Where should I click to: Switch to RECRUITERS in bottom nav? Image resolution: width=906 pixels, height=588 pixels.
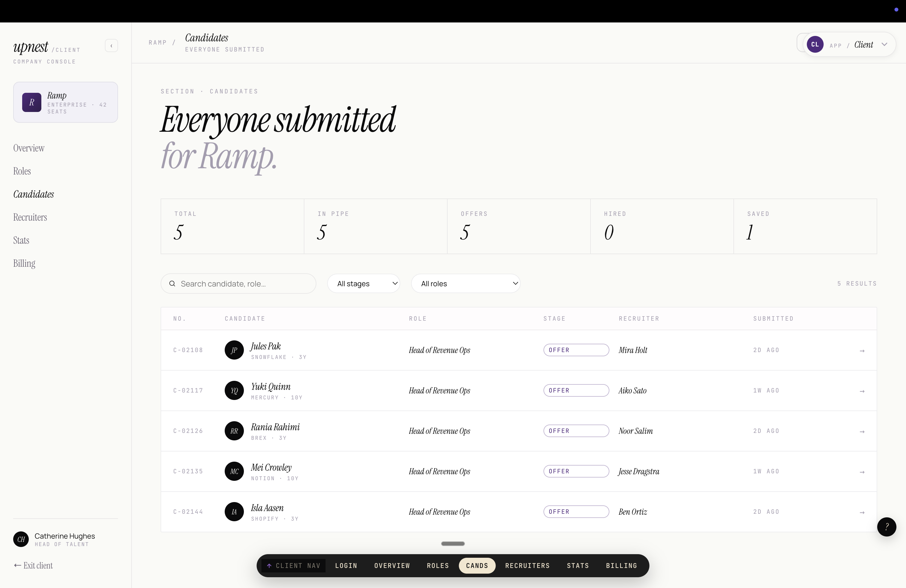[527, 566]
